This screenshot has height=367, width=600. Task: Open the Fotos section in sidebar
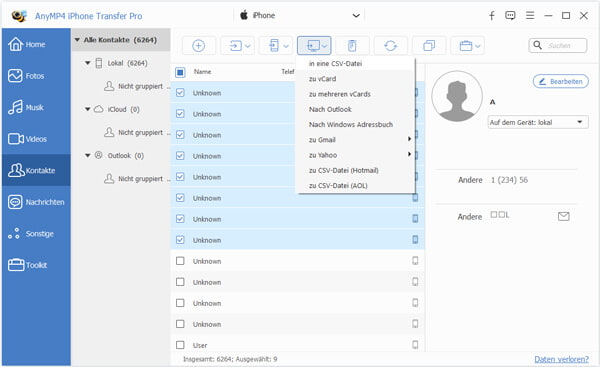[x=36, y=76]
